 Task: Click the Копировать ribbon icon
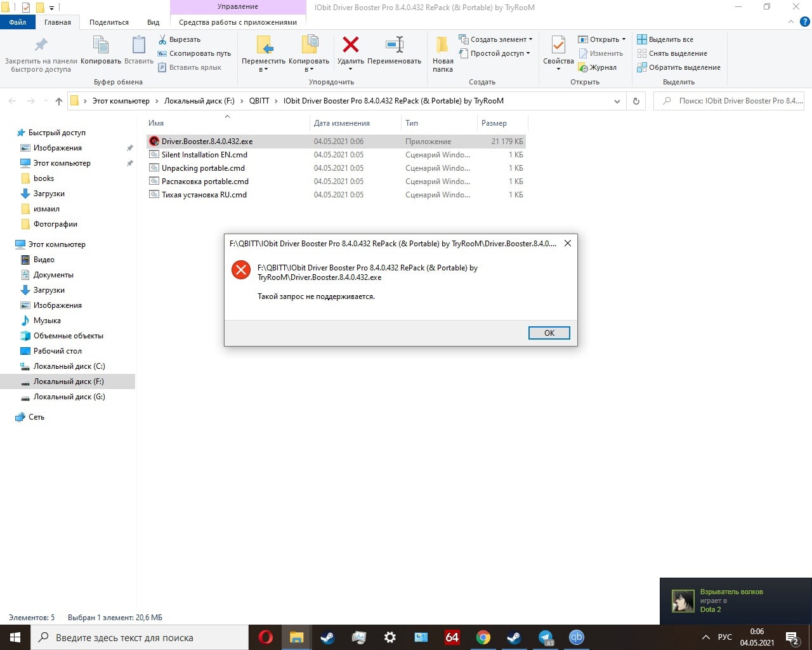[x=101, y=45]
